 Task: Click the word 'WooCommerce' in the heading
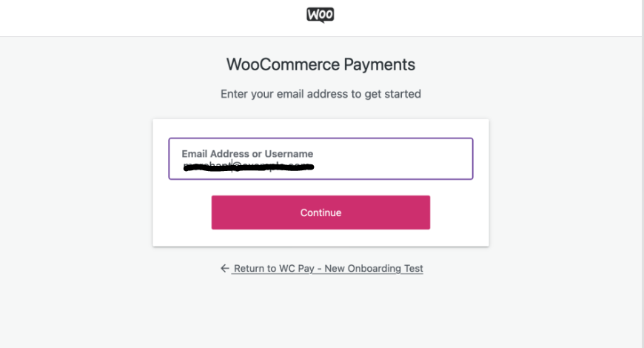click(283, 64)
